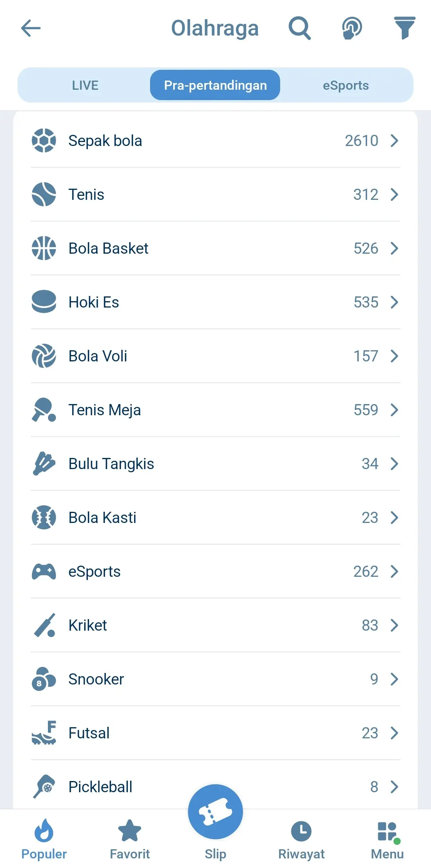Select the Pra-pertandingan segment

click(x=215, y=85)
